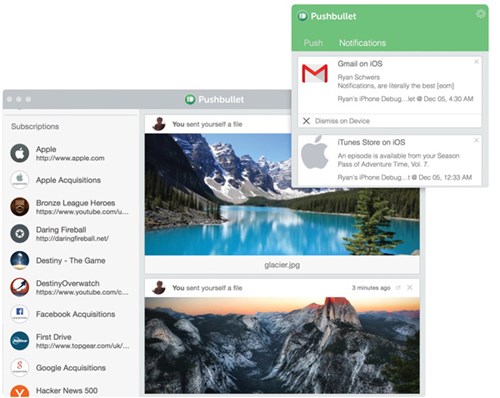Select the Apple subscription name

click(46, 149)
